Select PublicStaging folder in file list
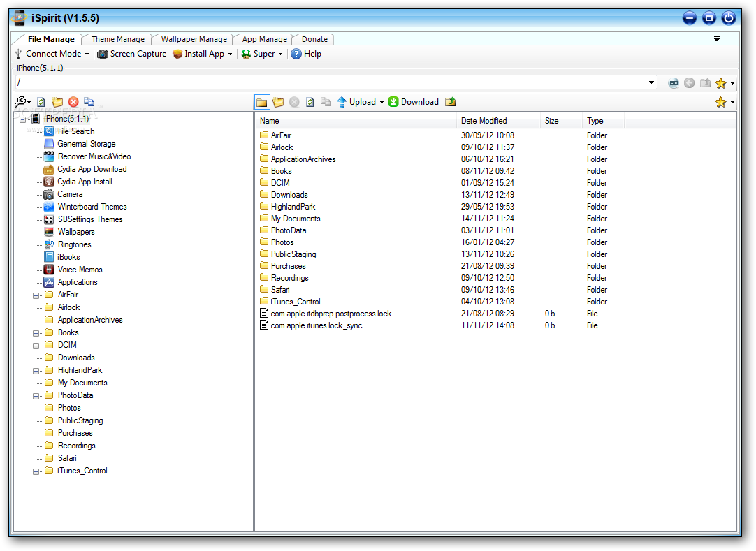The width and height of the screenshot is (756, 551). click(x=293, y=254)
